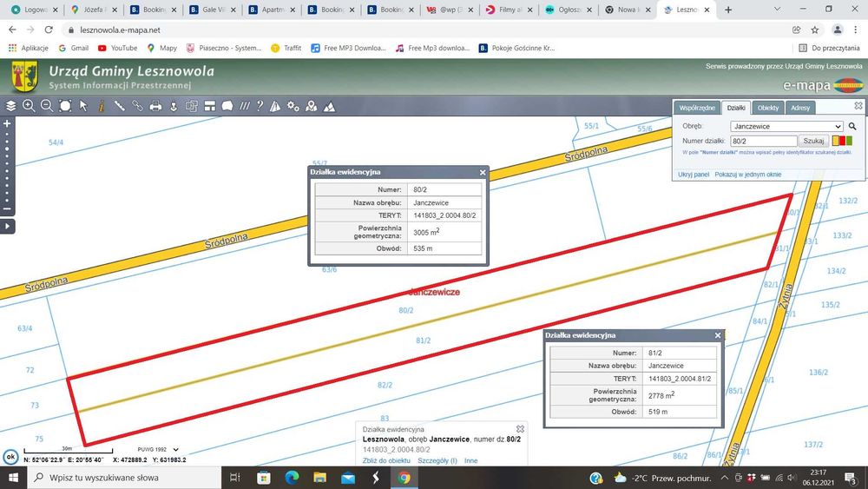Open the PUWG 1992 coordinate system dropdown

(x=158, y=449)
